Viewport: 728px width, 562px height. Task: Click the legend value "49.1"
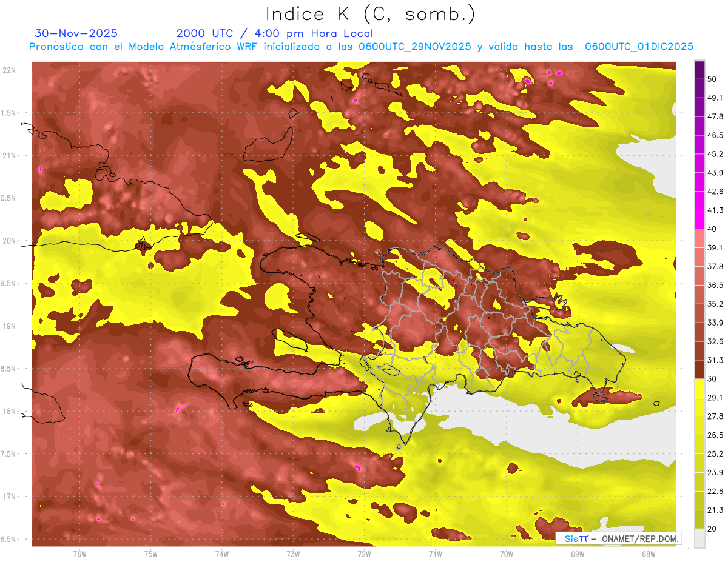715,98
